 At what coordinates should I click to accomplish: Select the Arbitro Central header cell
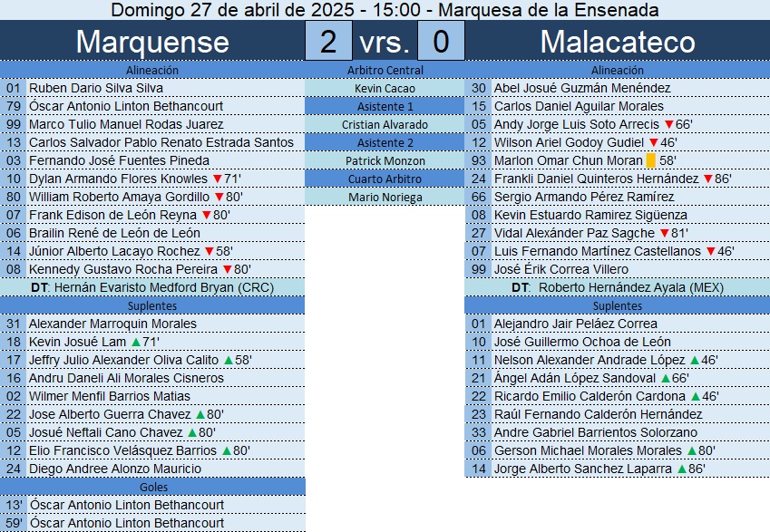tap(385, 70)
